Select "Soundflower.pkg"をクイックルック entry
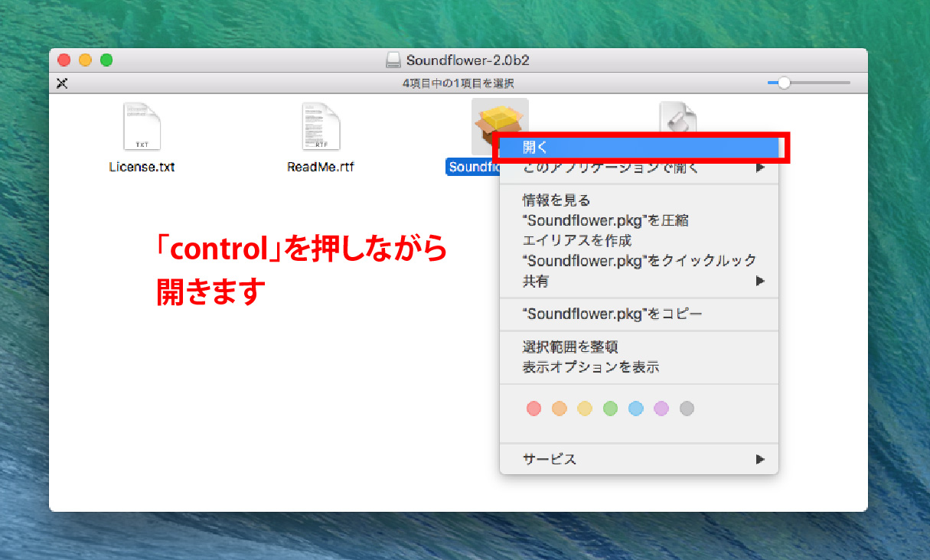This screenshot has width=930, height=560. click(639, 260)
